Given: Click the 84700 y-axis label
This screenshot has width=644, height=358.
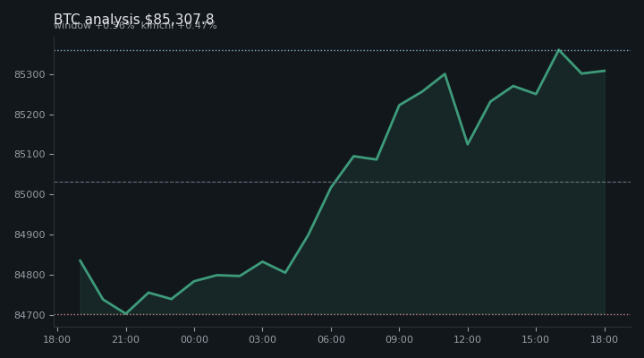Looking at the screenshot, I should pos(30,315).
